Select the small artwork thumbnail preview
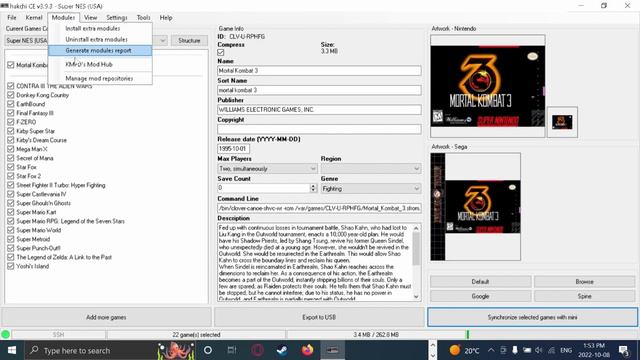The image size is (640, 360). coord(562,122)
